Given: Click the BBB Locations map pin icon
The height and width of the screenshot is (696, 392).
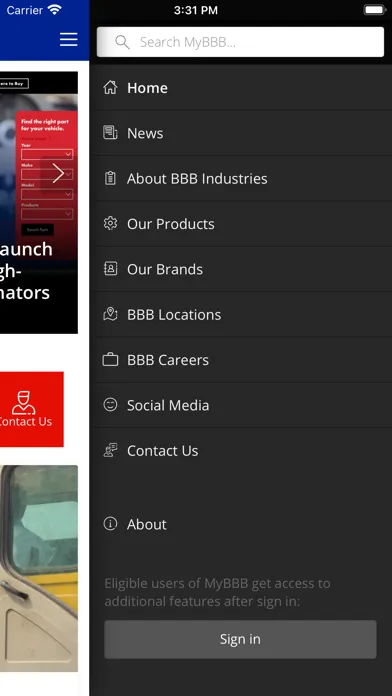Looking at the screenshot, I should pyautogui.click(x=110, y=314).
